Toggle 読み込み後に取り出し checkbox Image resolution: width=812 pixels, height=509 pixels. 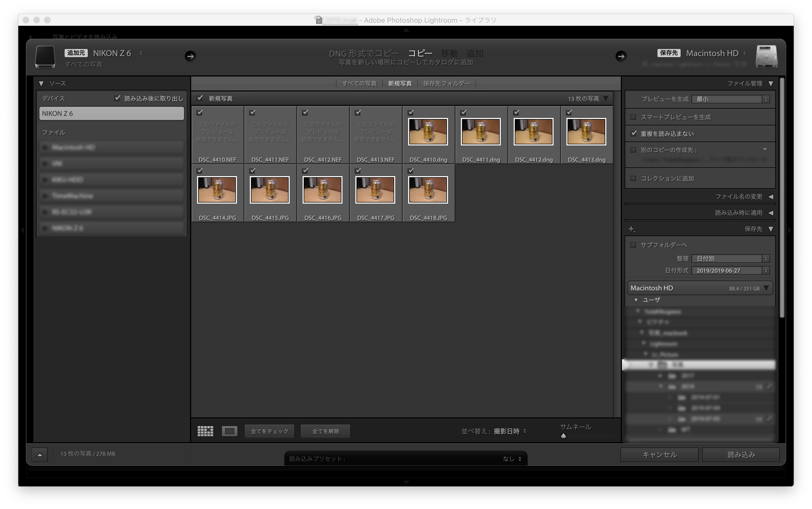point(117,98)
